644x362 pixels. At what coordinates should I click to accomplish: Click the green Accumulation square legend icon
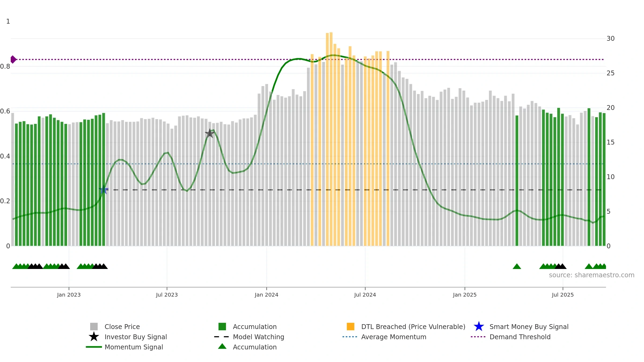(x=222, y=327)
